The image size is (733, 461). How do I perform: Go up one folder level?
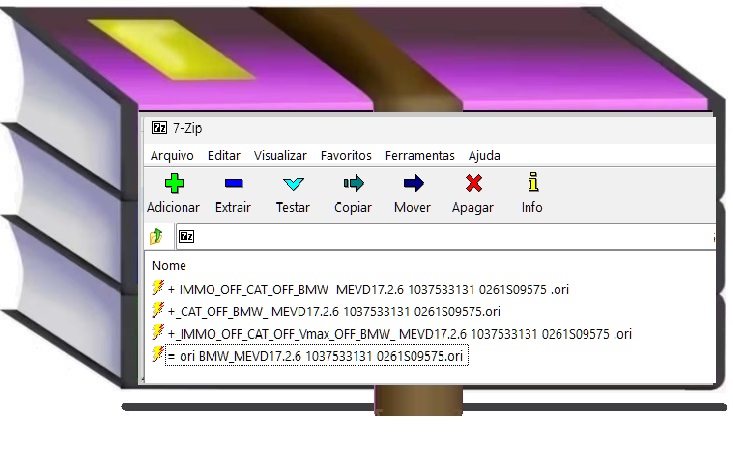157,237
